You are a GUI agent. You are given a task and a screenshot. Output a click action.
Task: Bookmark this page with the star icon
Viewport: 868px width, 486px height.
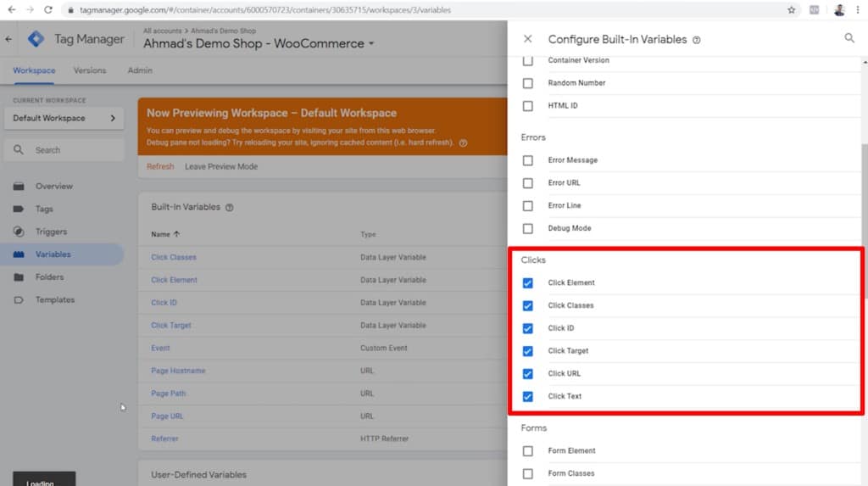(x=791, y=10)
